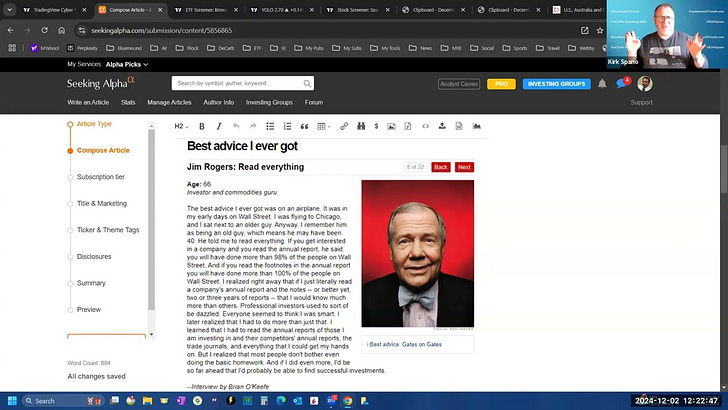Open the ETF bookmark folder
Viewport: 728px width, 410px height.
(x=252, y=48)
